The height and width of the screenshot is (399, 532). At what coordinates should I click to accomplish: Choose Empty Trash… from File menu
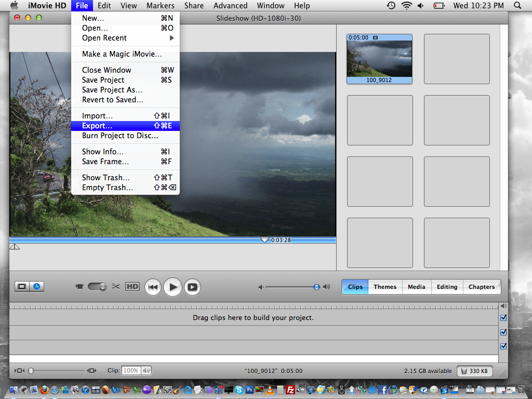coord(125,188)
